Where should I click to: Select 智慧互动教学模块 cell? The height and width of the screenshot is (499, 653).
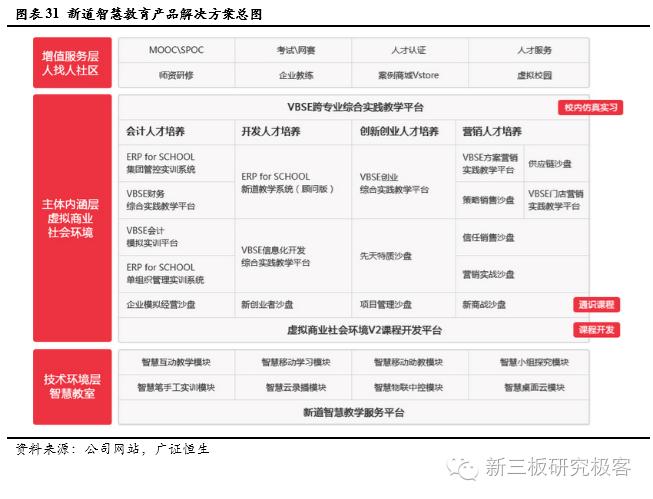(x=177, y=362)
